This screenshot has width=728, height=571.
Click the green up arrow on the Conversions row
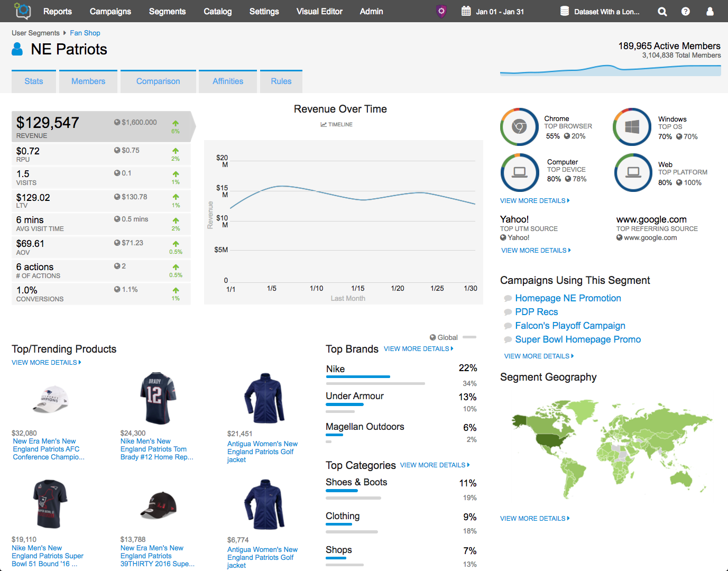click(176, 290)
